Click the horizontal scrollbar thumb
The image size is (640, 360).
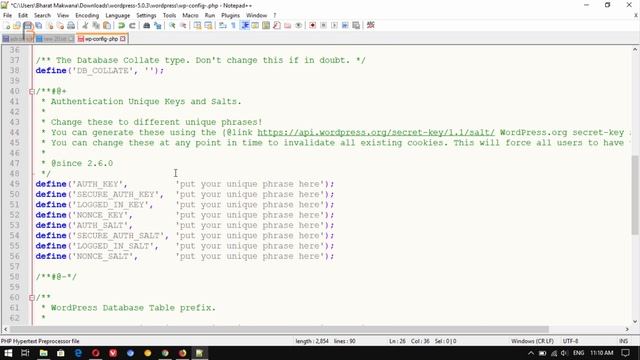tap(279, 329)
